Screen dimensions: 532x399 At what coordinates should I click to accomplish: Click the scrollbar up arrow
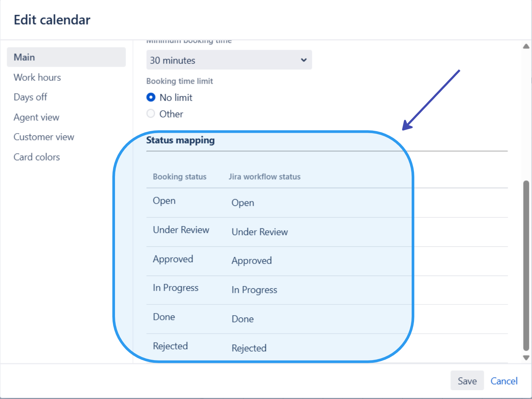click(x=526, y=46)
